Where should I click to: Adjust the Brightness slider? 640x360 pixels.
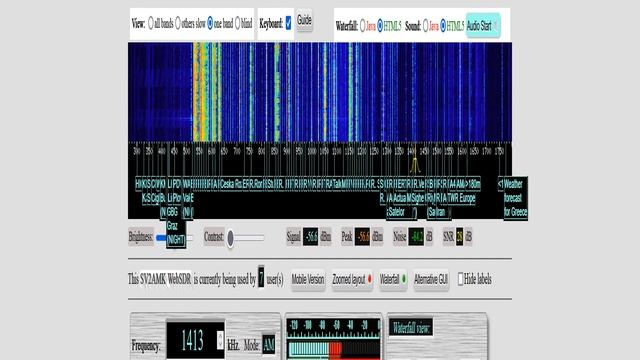175,238
